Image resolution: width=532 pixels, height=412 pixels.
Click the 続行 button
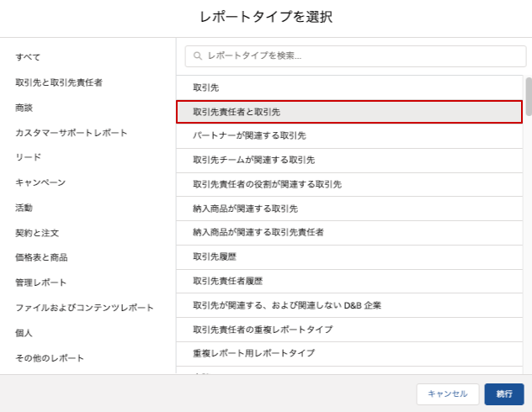click(503, 394)
